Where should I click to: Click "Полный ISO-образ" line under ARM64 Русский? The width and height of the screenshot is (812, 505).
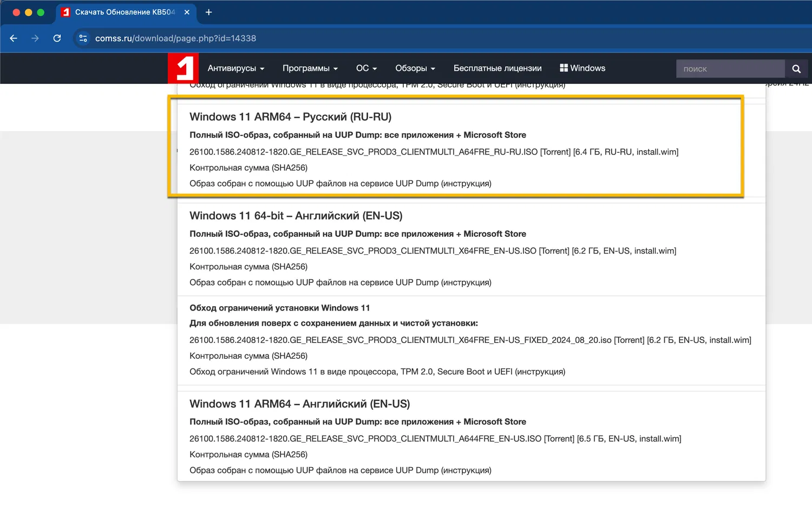click(358, 135)
